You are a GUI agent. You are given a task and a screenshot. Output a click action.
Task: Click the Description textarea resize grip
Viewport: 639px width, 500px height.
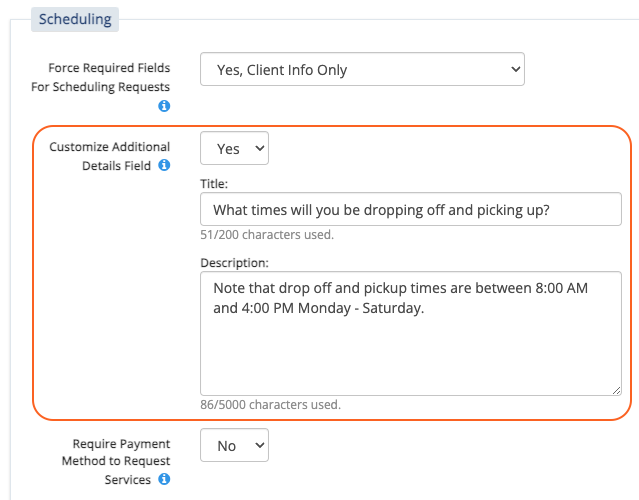point(617,390)
